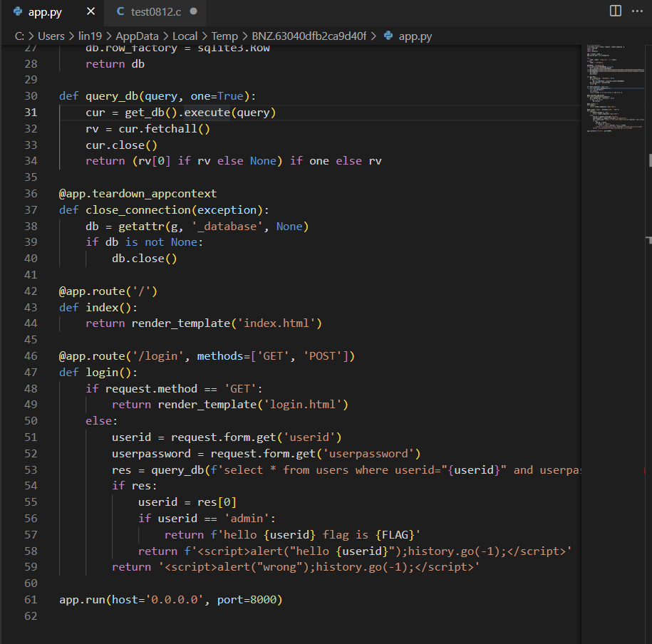This screenshot has height=644, width=652.
Task: Click the C file icon on test0812.c tab
Action: click(120, 11)
